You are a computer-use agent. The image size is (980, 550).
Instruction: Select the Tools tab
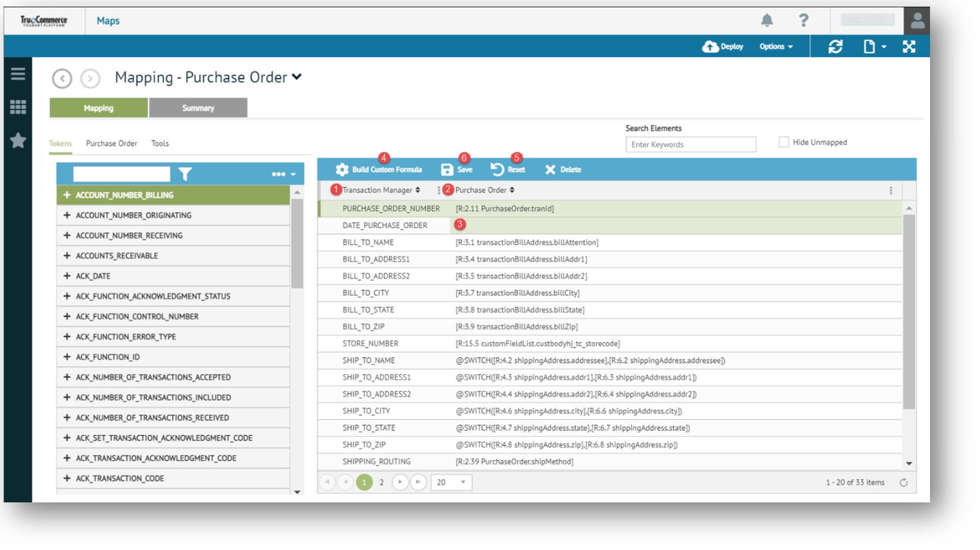click(159, 143)
